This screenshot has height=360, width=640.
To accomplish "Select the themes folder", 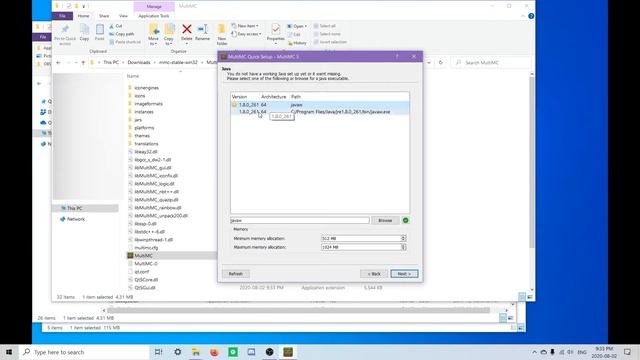I will click(x=142, y=136).
